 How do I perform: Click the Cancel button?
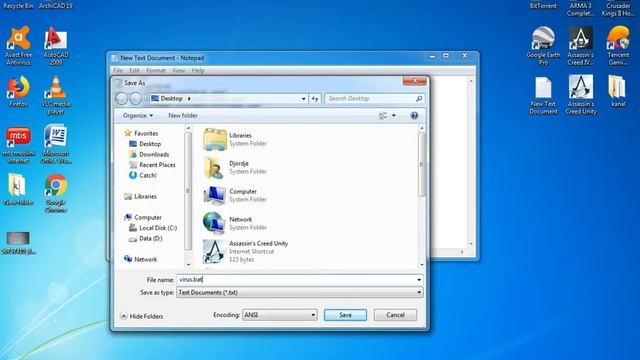[x=395, y=315]
